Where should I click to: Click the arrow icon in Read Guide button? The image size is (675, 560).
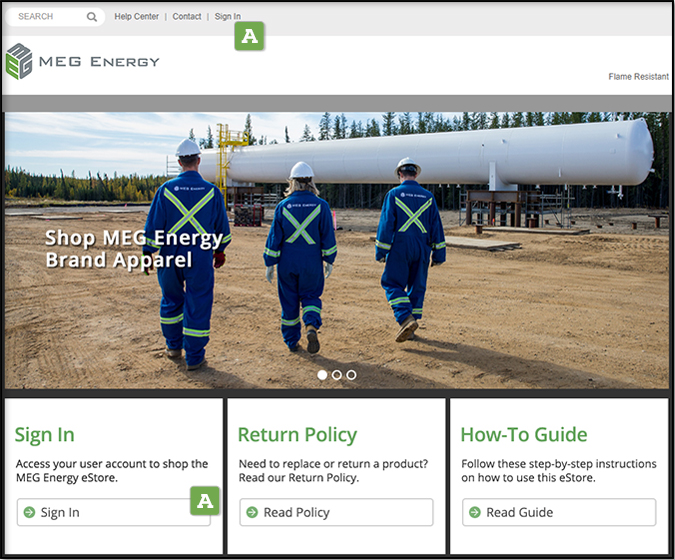click(473, 513)
